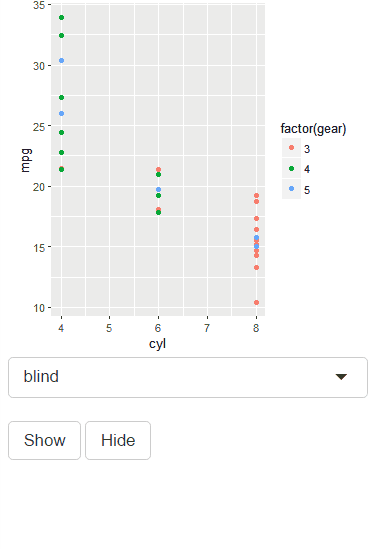This screenshot has width=381, height=549.
Task: Click the cyl x-axis title
Action: (x=157, y=344)
